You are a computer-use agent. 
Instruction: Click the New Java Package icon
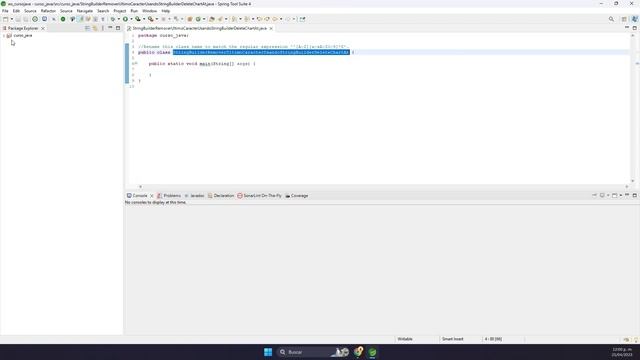pos(190,19)
